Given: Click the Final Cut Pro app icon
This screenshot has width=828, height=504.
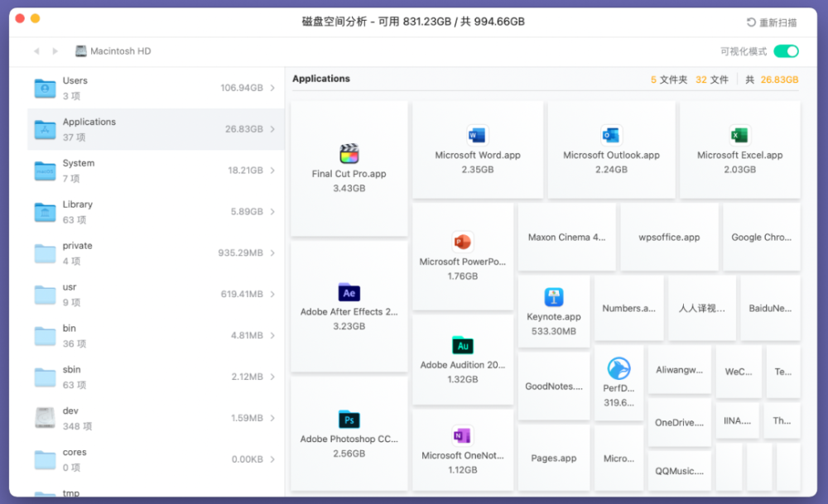Looking at the screenshot, I should tap(349, 154).
